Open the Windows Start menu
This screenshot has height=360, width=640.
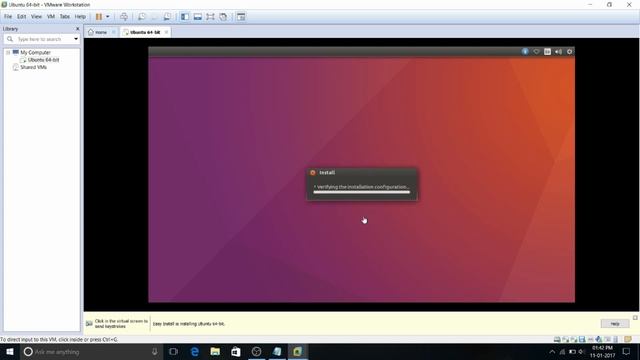click(x=10, y=352)
